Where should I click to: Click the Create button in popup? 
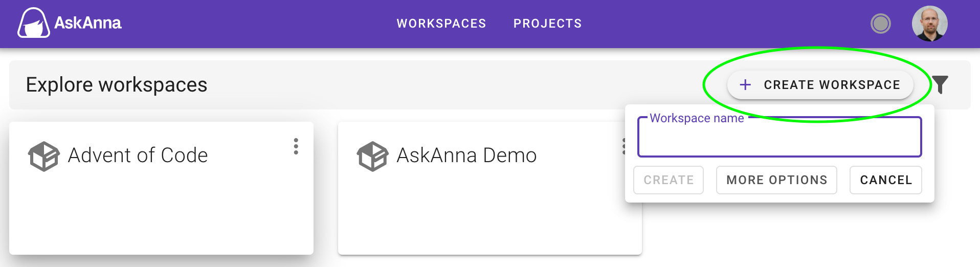coord(669,180)
